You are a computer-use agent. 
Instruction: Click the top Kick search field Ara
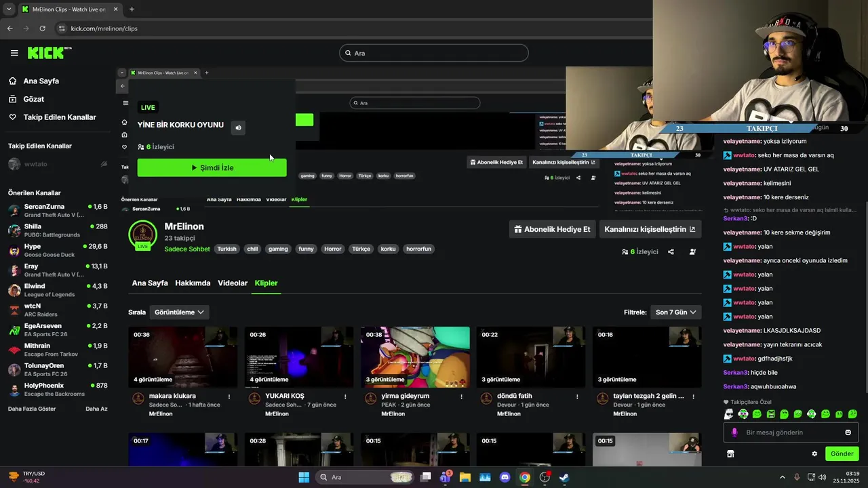pos(434,53)
